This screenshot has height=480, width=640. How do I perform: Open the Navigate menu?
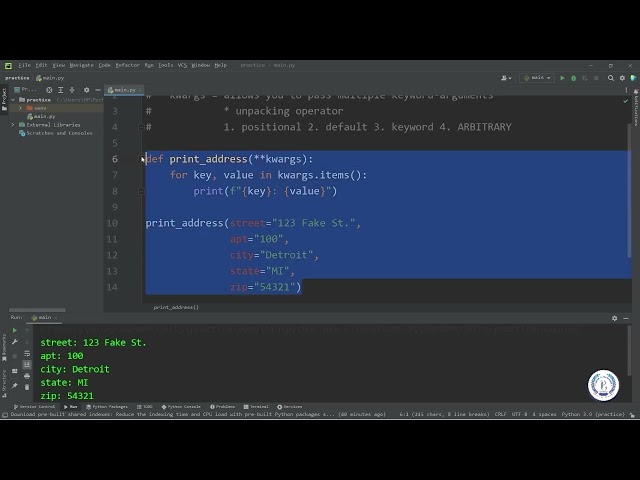click(81, 65)
